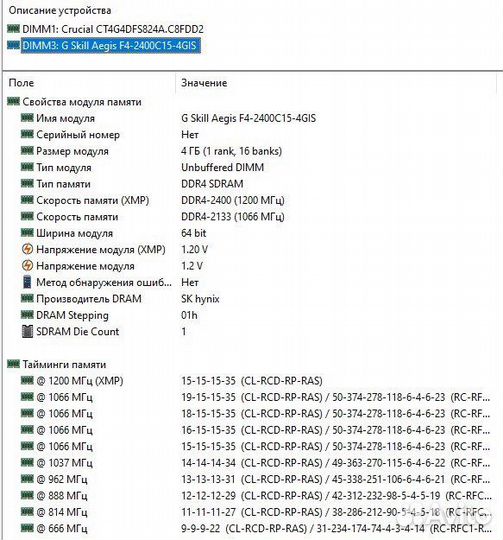The width and height of the screenshot is (503, 540).
Task: Click the value '64 bit'
Action: [193, 233]
